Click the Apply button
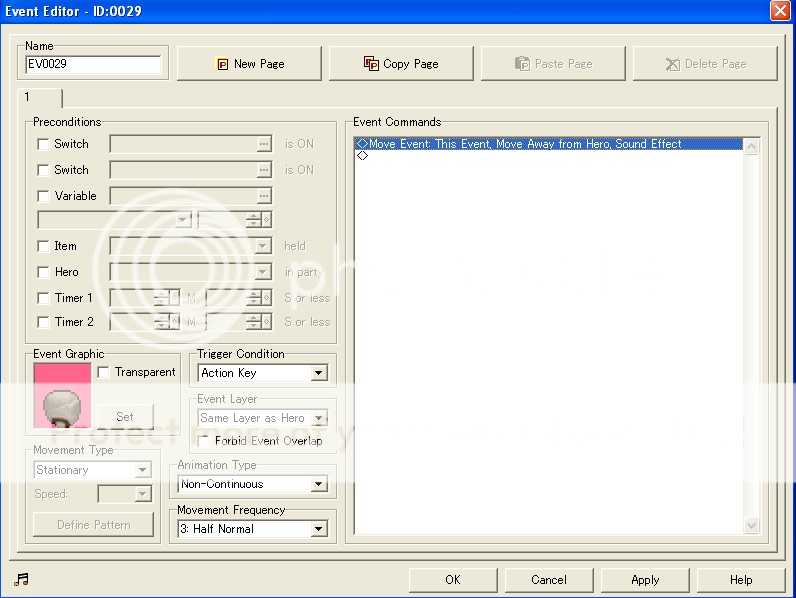This screenshot has width=796, height=598. point(645,580)
